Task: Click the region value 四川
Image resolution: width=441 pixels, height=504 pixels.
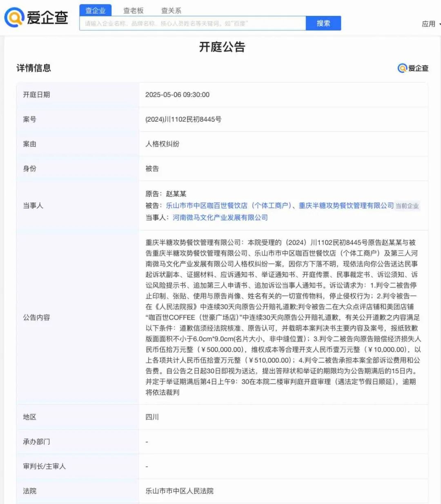Action: (x=151, y=417)
